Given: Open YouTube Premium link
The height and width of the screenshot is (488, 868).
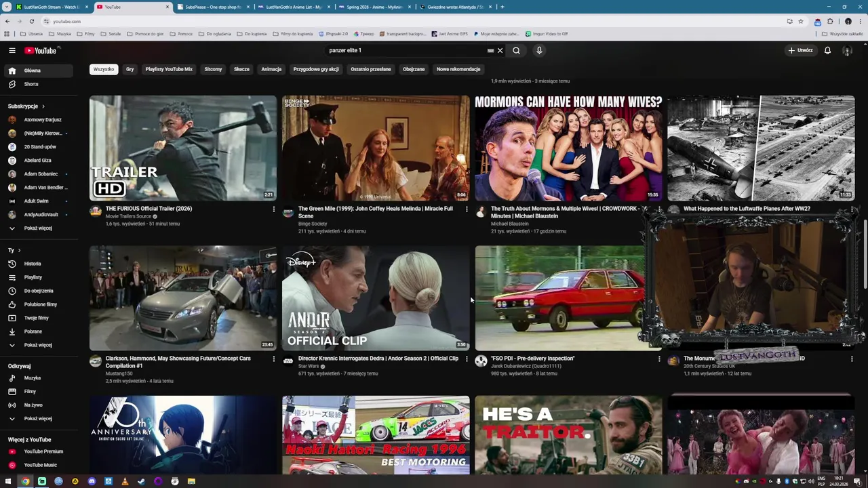Looking at the screenshot, I should point(39,451).
